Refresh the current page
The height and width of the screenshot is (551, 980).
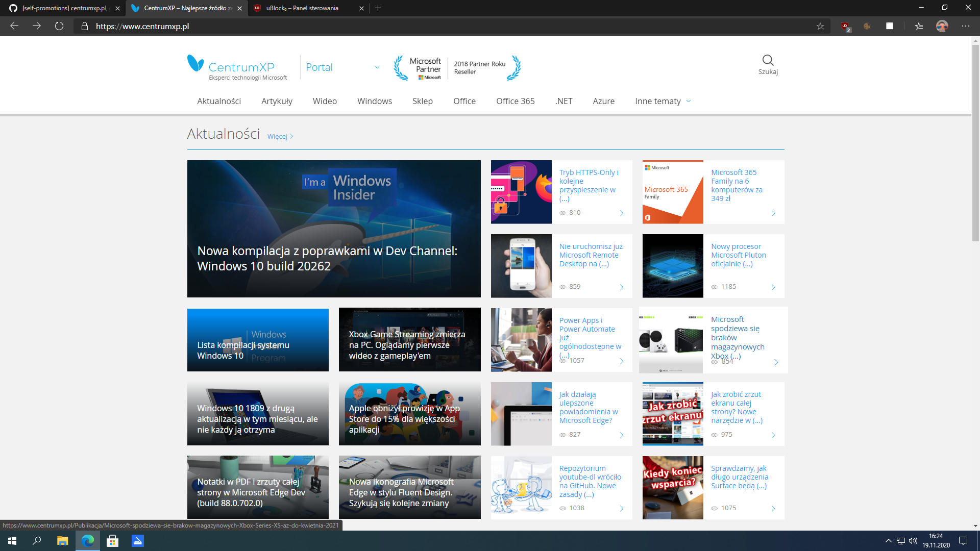point(59,26)
